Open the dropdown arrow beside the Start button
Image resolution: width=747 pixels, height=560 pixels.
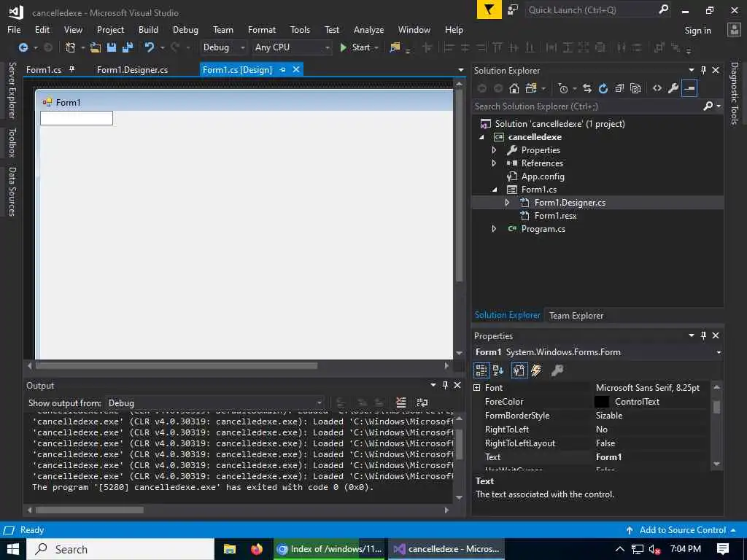coord(376,47)
